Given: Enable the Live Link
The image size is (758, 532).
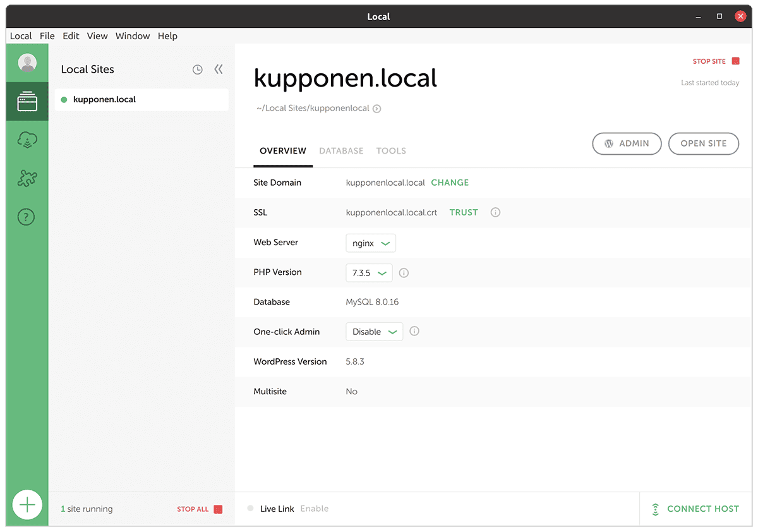Looking at the screenshot, I should (x=315, y=509).
